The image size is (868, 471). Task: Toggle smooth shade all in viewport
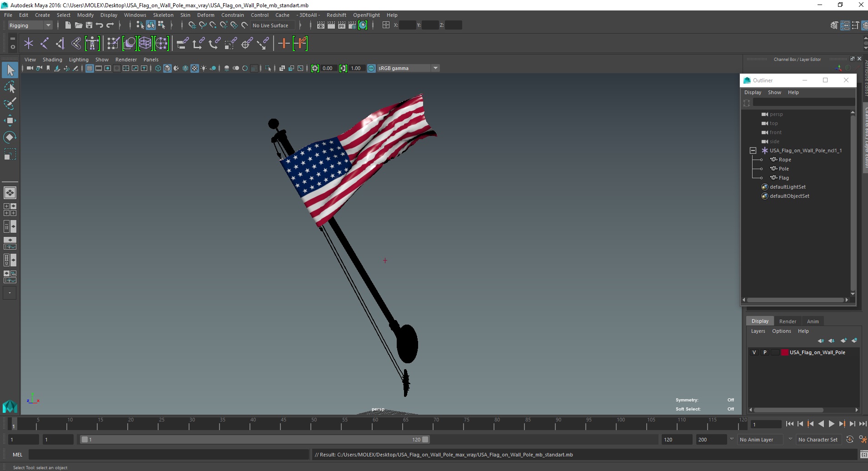tap(167, 68)
